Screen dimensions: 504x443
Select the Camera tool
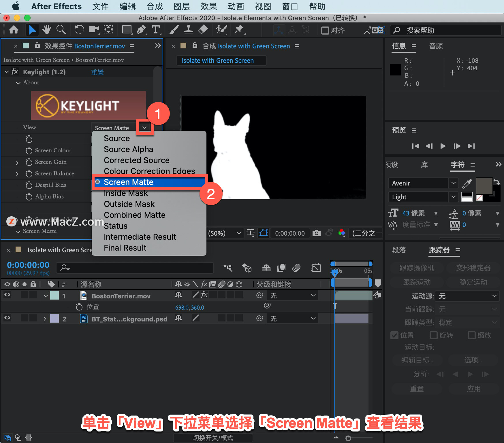click(94, 30)
